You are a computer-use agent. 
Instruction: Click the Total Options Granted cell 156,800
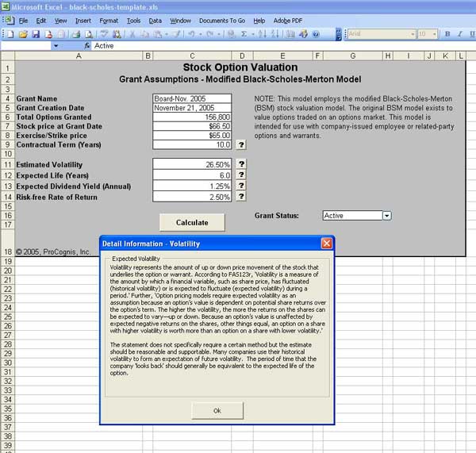tap(192, 117)
